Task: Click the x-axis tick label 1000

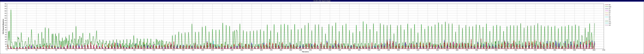Action: [x=105, y=50]
